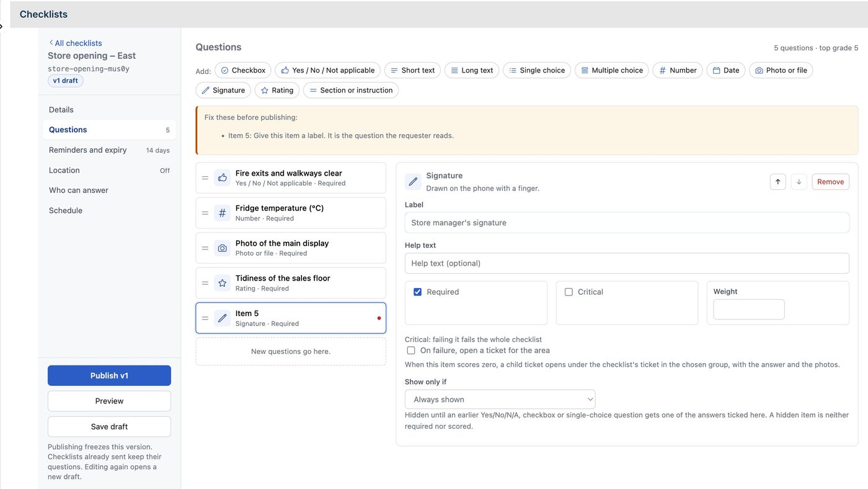
Task: Go back to All checklists
Action: click(75, 43)
